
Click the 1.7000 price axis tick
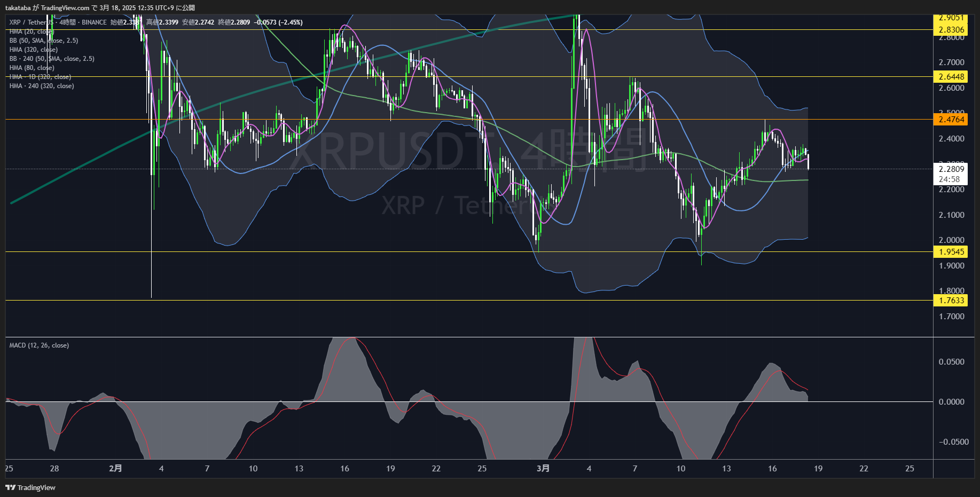point(951,317)
